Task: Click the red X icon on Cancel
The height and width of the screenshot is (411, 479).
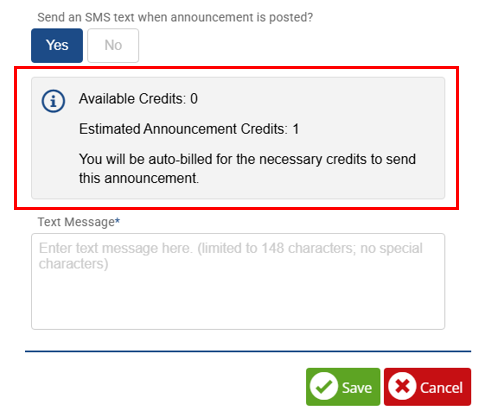Action: (402, 387)
